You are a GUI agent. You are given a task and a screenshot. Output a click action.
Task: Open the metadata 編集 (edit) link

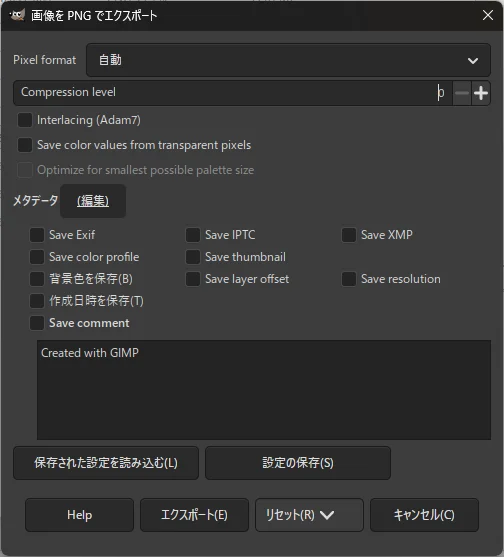click(93, 201)
